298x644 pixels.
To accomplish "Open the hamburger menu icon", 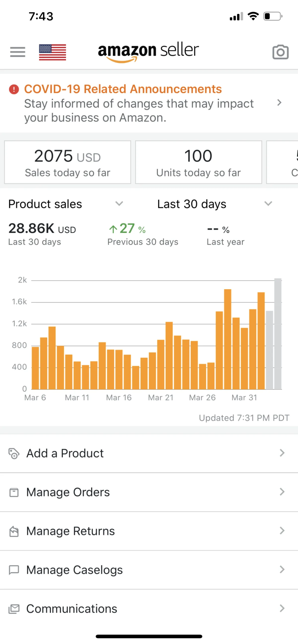I will click(x=18, y=52).
